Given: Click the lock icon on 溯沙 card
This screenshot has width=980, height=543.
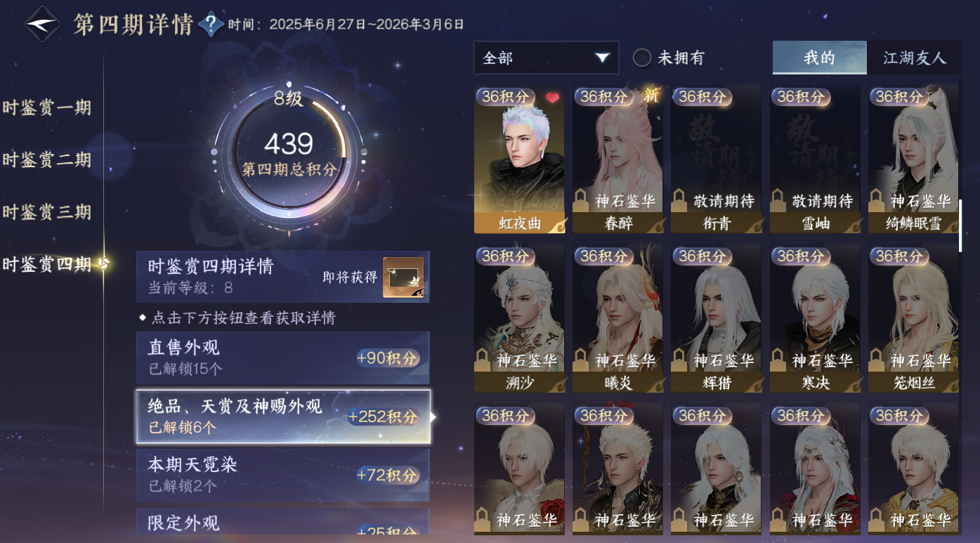Looking at the screenshot, I should click(x=483, y=360).
